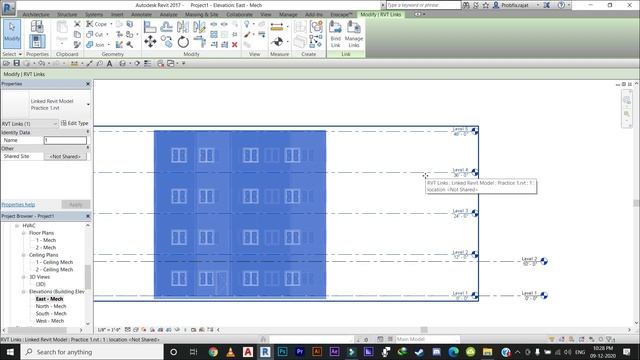Open the Properties help link
Image resolution: width=640 pixels, height=360 pixels.
coord(18,204)
